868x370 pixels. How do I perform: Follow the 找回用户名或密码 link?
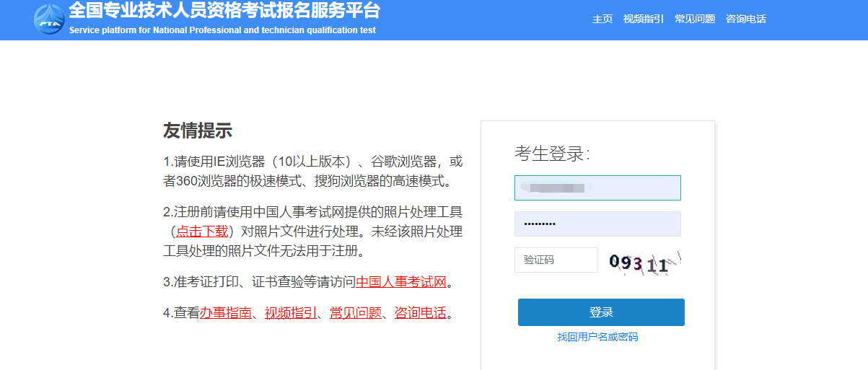(x=597, y=337)
